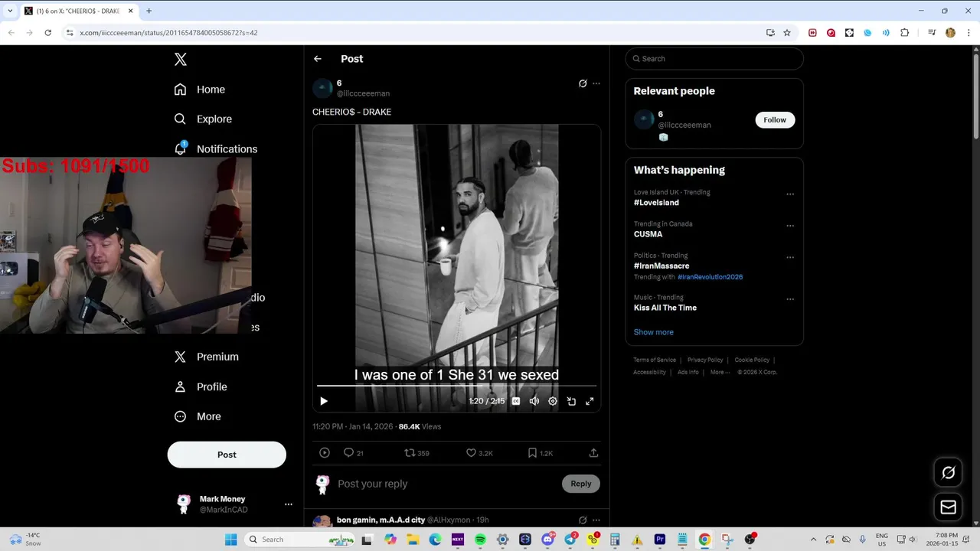Seek on the video progress bar
The height and width of the screenshot is (551, 980).
tap(456, 386)
